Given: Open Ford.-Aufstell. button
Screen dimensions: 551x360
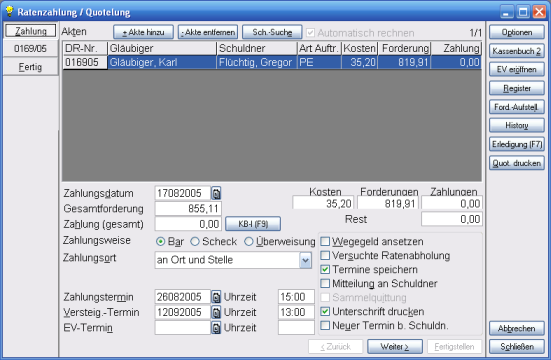Looking at the screenshot, I should tap(517, 107).
